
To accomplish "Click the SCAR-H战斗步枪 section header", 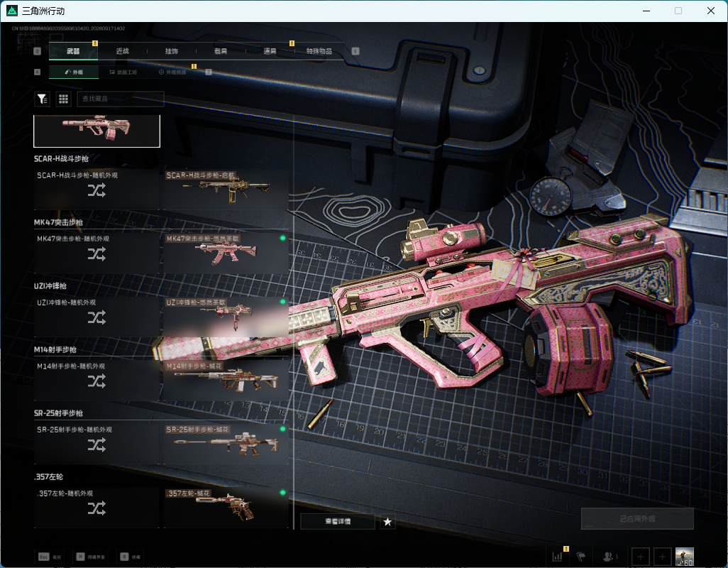I will tap(61, 158).
